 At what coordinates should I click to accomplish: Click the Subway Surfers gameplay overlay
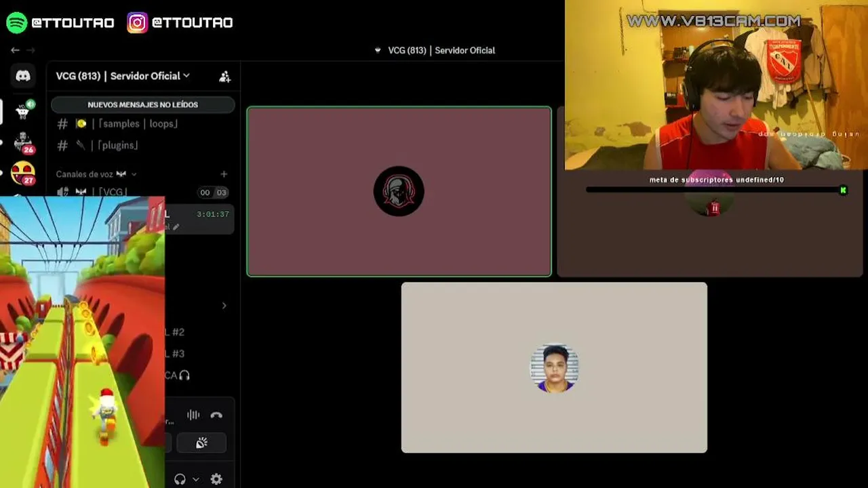pyautogui.click(x=82, y=342)
